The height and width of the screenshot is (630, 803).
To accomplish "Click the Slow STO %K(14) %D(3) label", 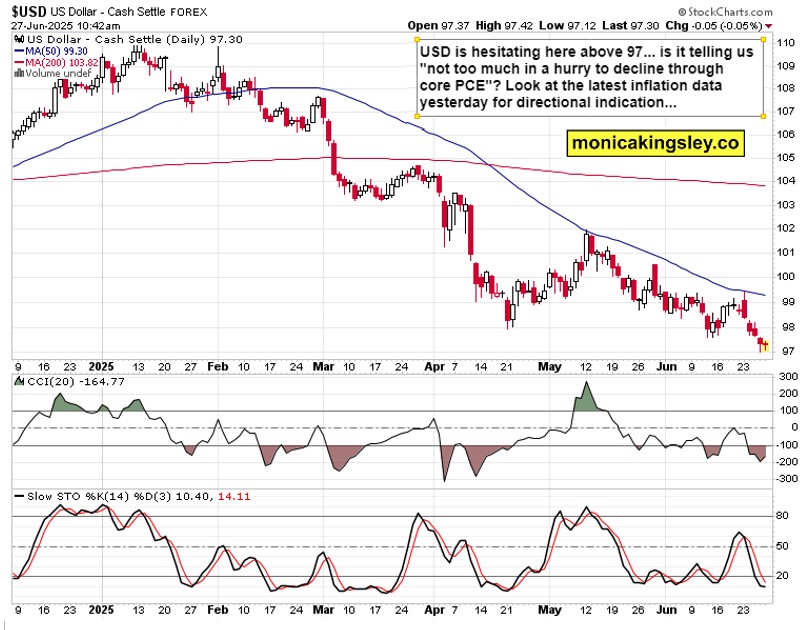I will click(x=101, y=496).
